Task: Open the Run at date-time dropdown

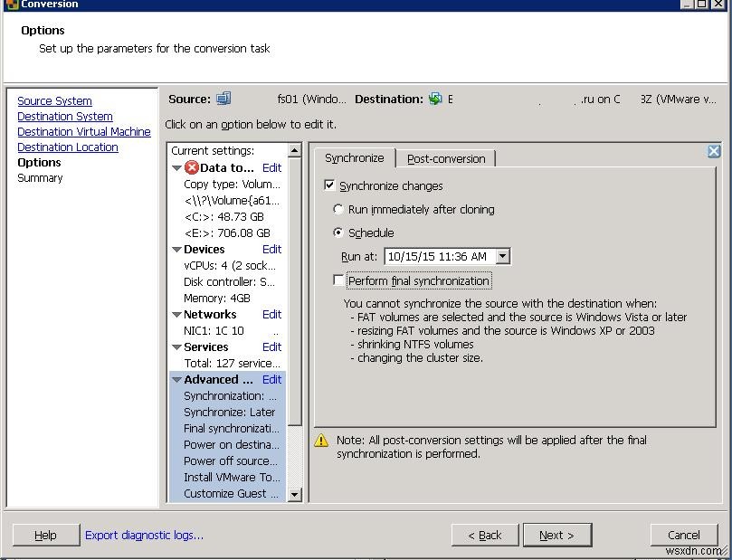Action: click(x=503, y=256)
